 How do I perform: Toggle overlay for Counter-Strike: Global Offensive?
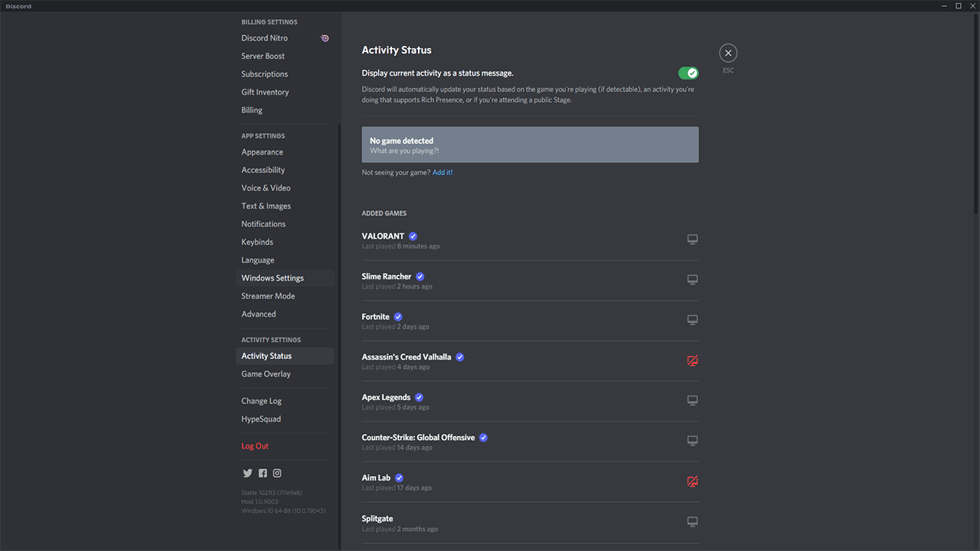tap(692, 441)
